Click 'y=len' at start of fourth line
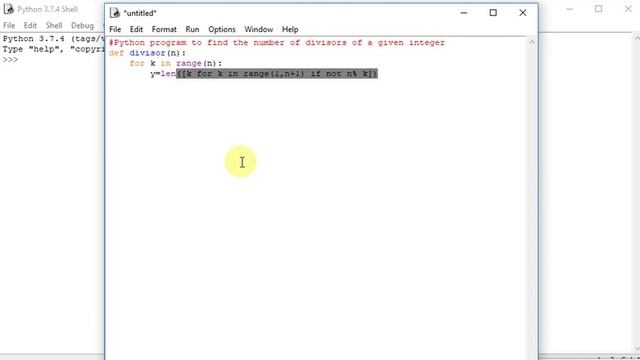The image size is (640, 360). click(163, 74)
